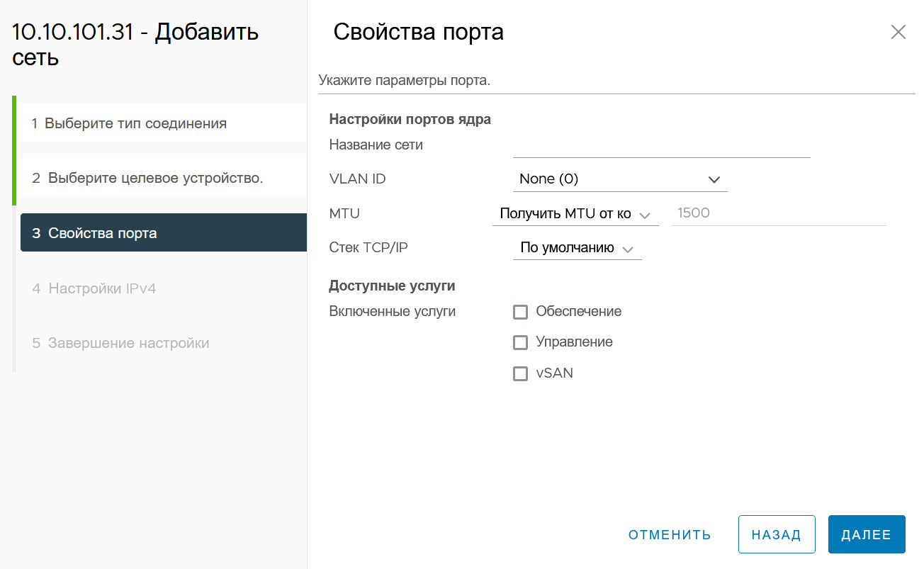
Task: Click the Доступные услуги heading
Action: [x=393, y=286]
